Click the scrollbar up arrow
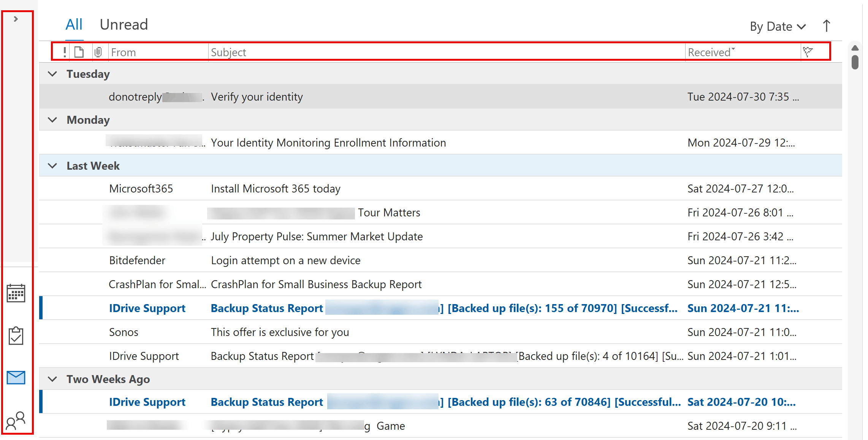This screenshot has height=440, width=868. tap(855, 48)
